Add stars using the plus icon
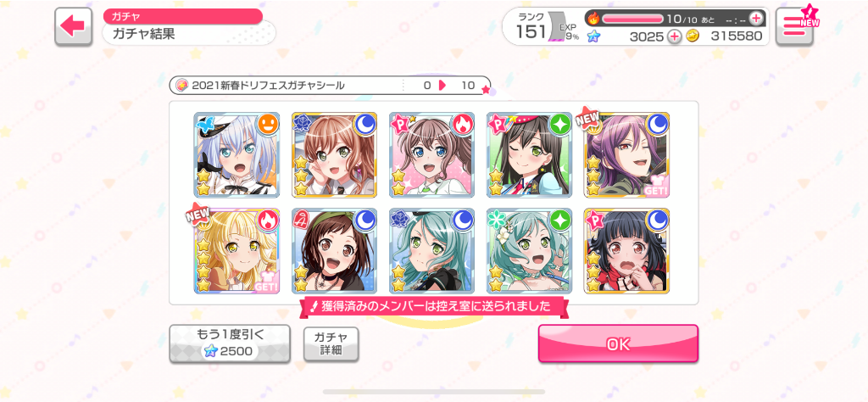The width and height of the screenshot is (868, 402). [674, 36]
